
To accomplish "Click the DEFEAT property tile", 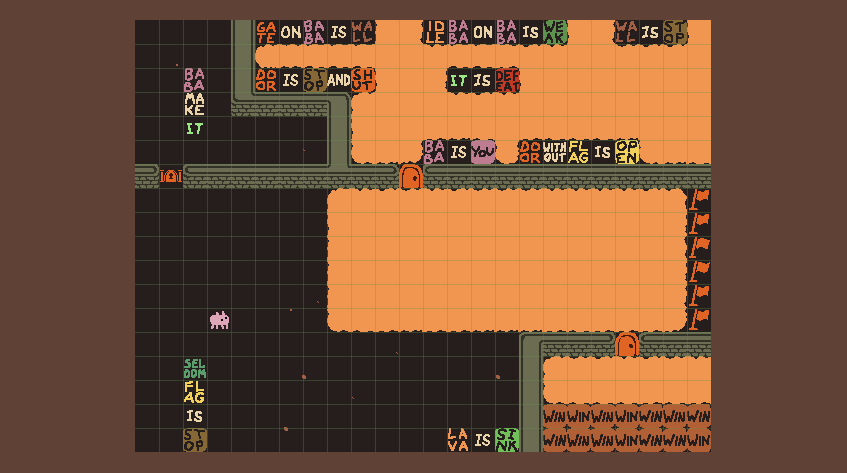I will tap(507, 80).
